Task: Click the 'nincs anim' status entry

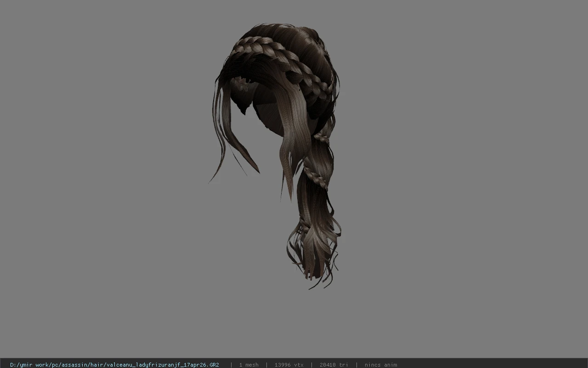Action: point(381,365)
